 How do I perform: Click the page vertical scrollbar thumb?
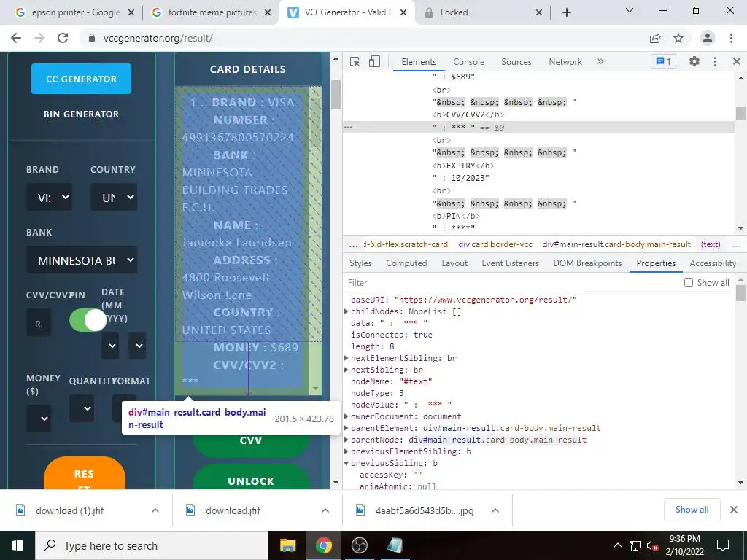[x=336, y=94]
